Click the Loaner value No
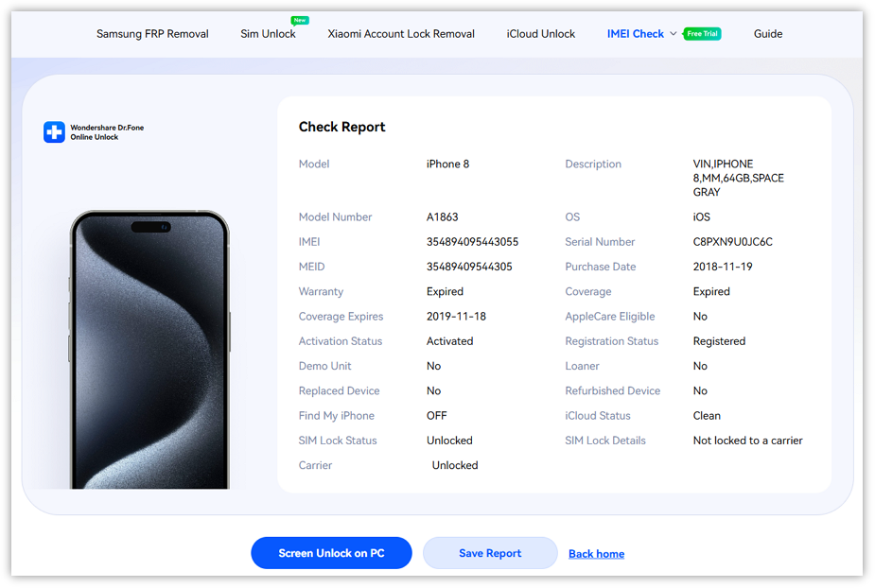Viewport: 875px width, 588px height. point(700,366)
